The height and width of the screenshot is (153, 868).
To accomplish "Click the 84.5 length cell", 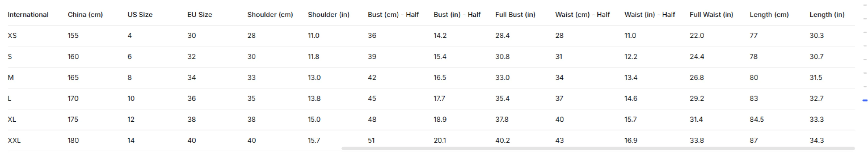I will (x=757, y=120).
